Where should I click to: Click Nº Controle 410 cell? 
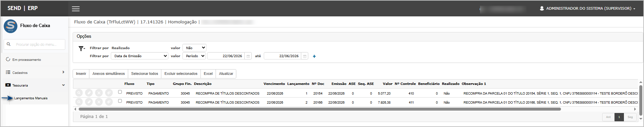[x=411, y=94]
